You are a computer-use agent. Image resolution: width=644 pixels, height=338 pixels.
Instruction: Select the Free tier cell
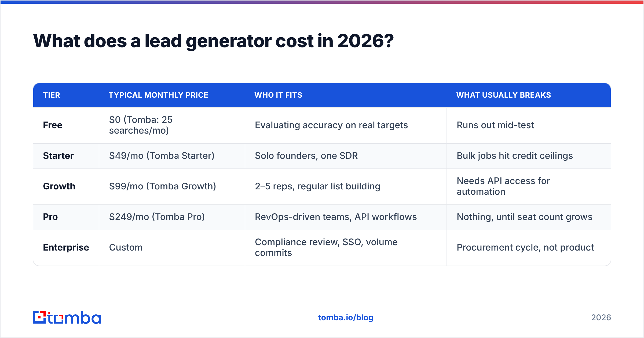(66, 125)
